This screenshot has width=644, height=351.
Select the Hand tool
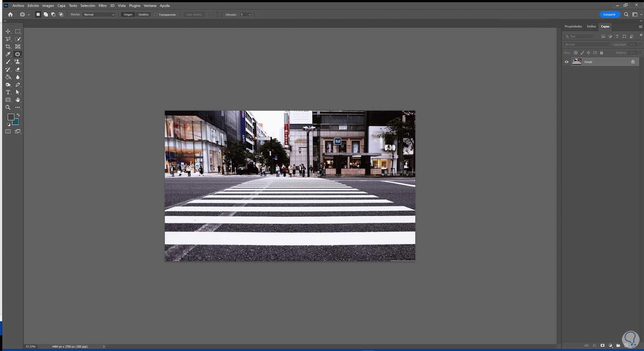tap(18, 100)
